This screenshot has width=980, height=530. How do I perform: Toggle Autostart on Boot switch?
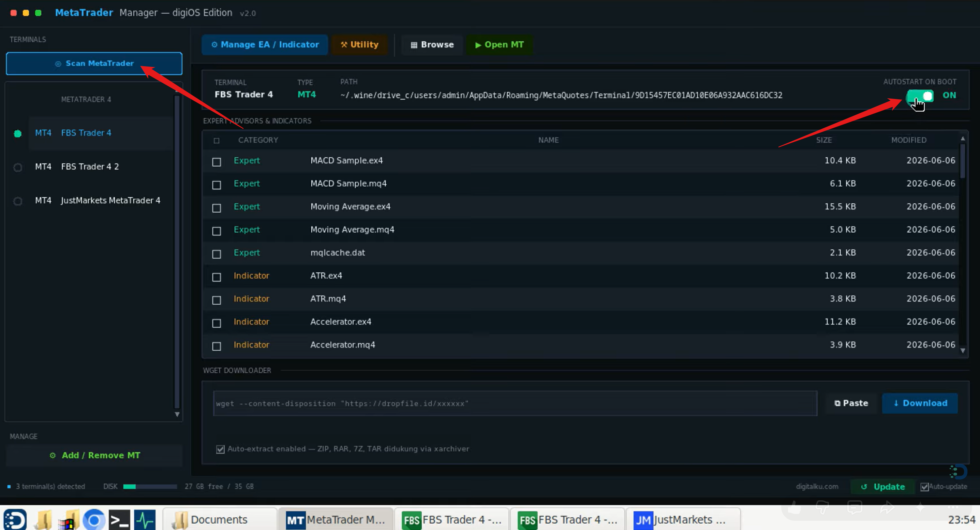tap(920, 96)
